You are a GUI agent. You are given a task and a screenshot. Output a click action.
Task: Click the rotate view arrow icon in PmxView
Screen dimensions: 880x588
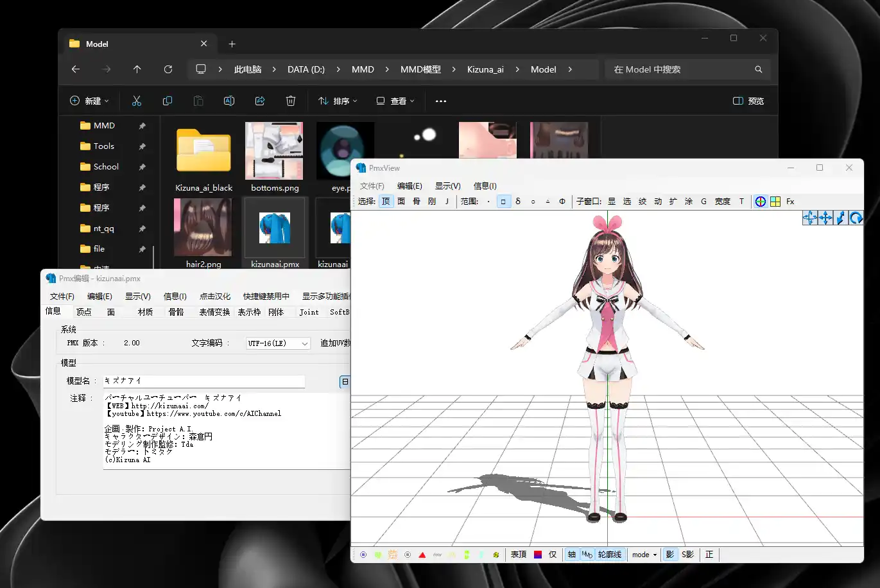[x=856, y=218]
